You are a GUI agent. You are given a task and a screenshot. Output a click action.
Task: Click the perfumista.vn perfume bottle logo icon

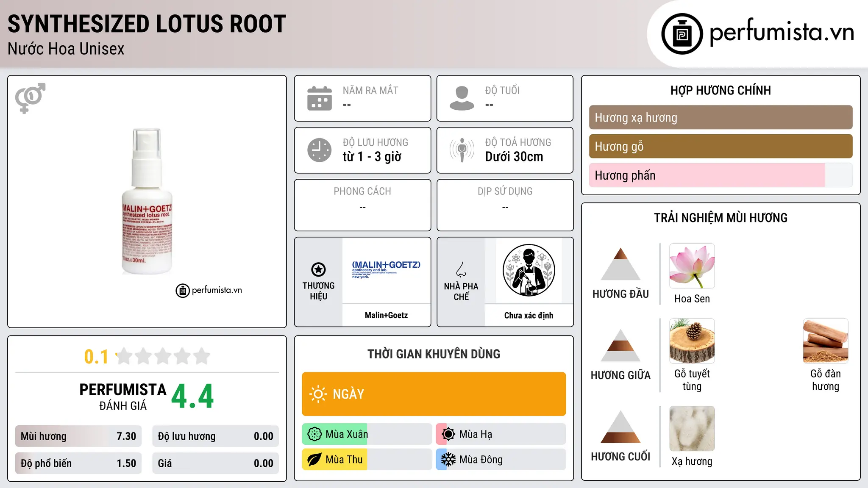pos(682,34)
